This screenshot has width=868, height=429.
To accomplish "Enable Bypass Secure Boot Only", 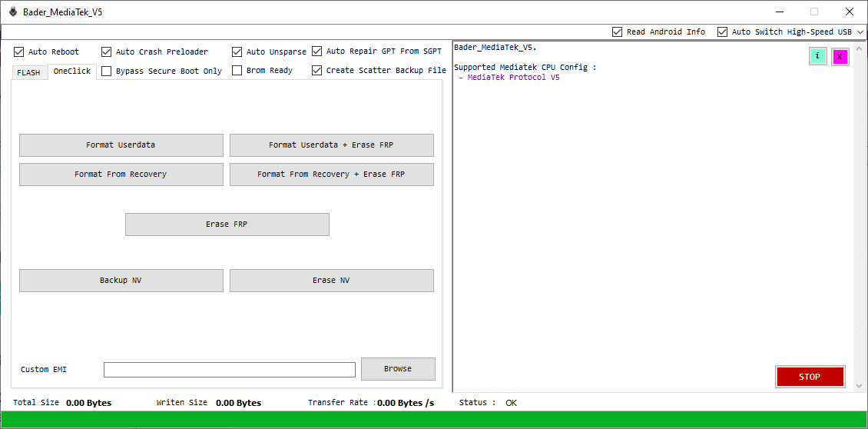I will tap(107, 71).
